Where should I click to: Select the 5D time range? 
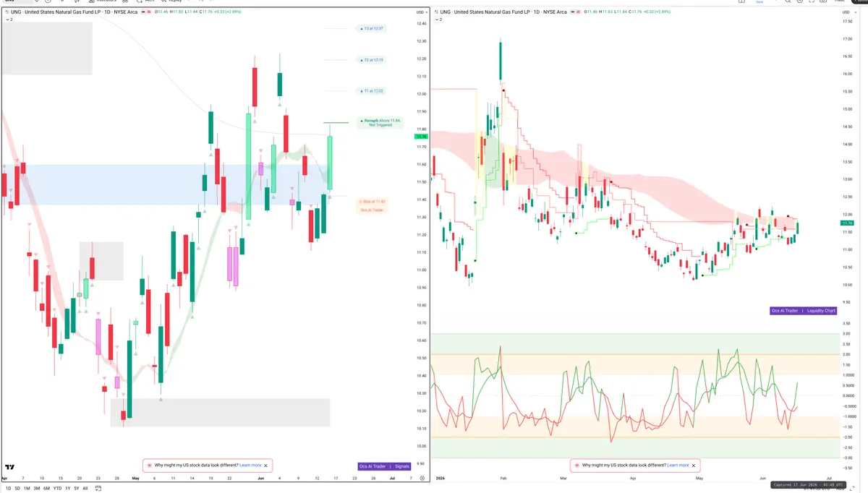[x=17, y=489]
